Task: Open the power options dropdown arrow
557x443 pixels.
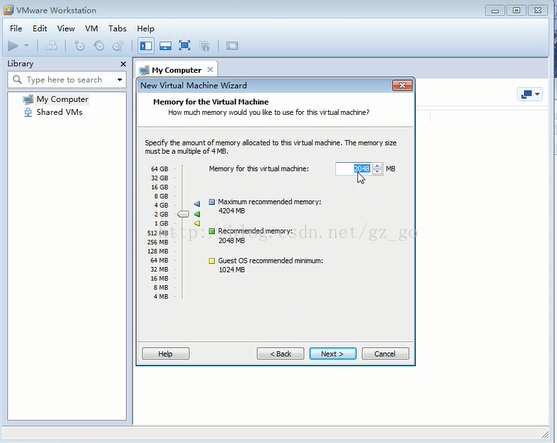Action: point(26,46)
